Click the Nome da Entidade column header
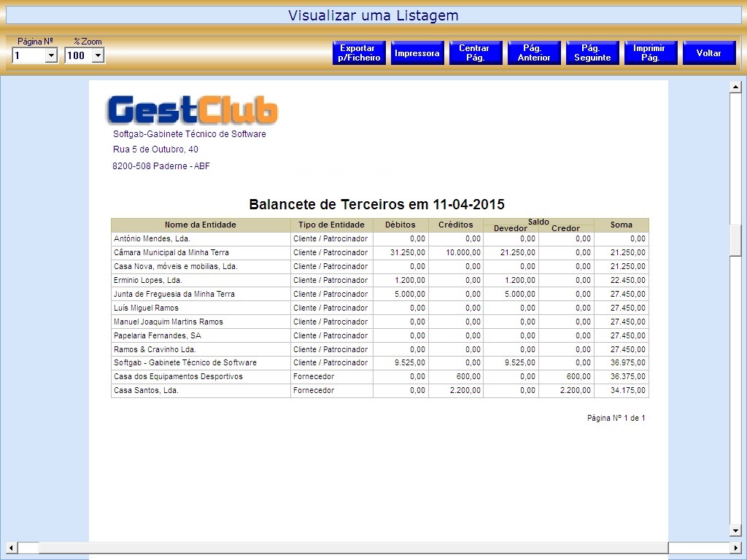 (x=201, y=225)
